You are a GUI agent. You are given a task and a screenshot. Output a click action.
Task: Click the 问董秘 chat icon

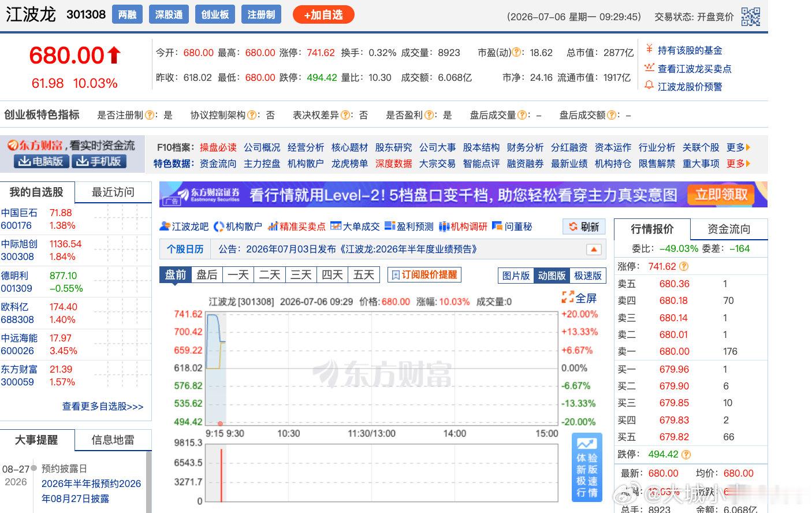[497, 226]
